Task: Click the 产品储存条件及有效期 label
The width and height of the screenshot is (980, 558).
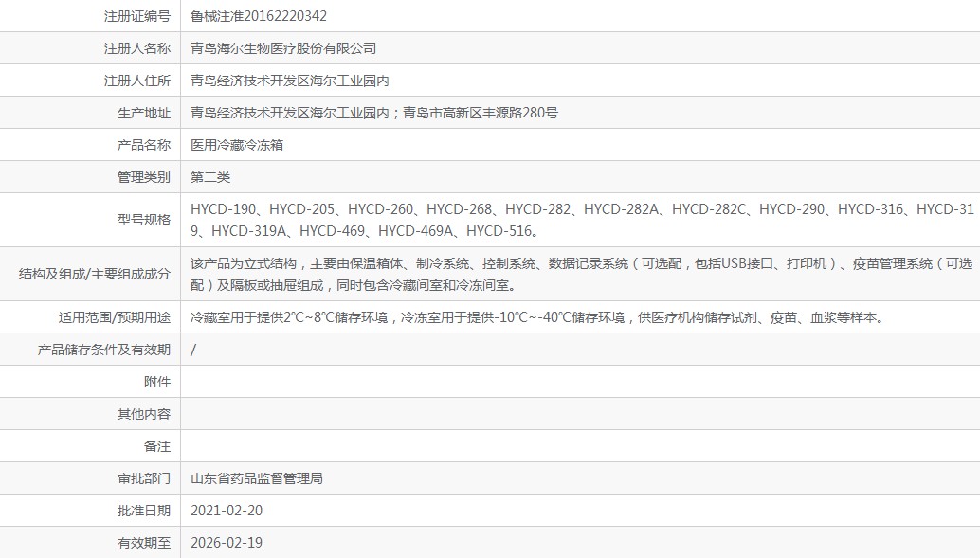Action: 103,350
